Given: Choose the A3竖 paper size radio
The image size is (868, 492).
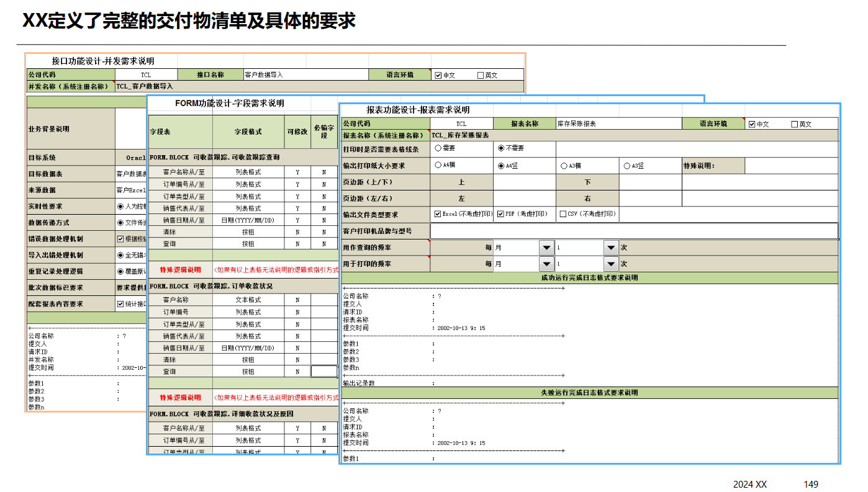Looking at the screenshot, I should point(627,166).
